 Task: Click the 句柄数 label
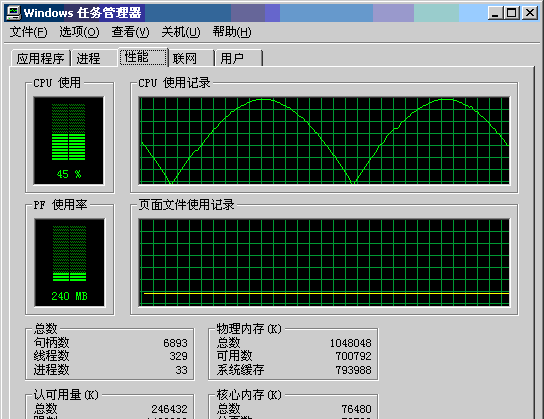(51, 343)
